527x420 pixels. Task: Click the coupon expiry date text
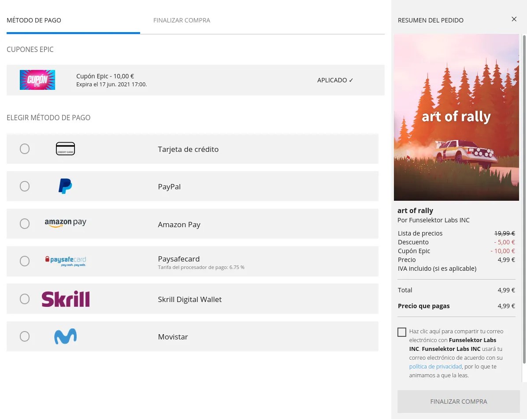coord(111,85)
